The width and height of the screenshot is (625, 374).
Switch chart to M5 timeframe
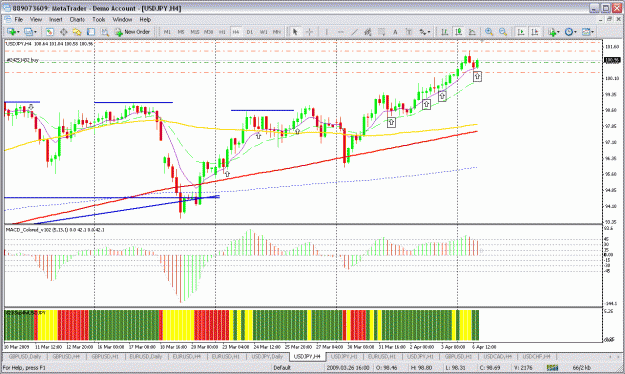(x=181, y=32)
